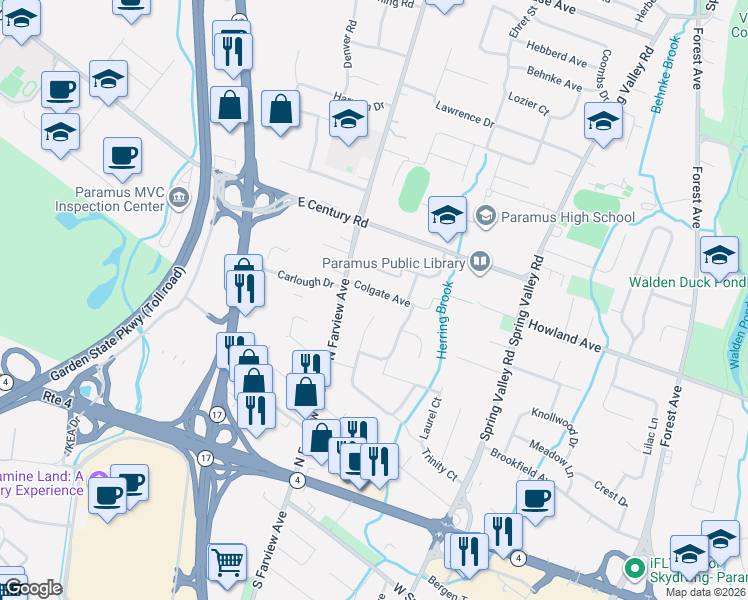Click the 'Behnke Ave' street label

coord(555,79)
